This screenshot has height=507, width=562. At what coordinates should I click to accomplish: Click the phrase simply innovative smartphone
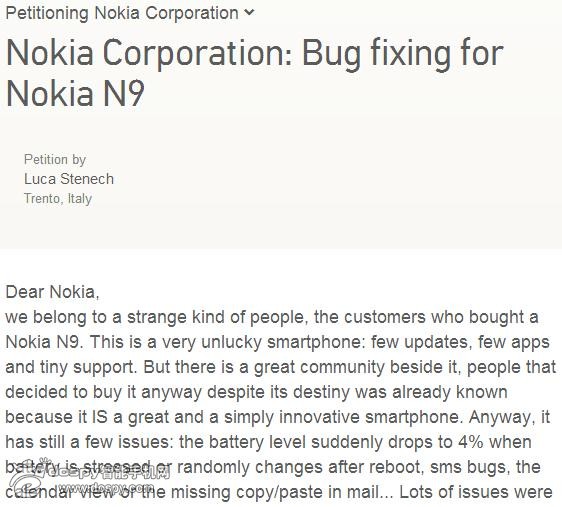pyautogui.click(x=342, y=417)
